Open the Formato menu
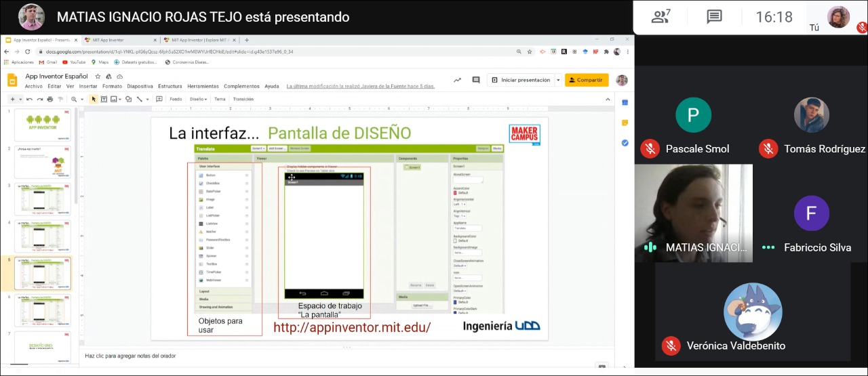 [x=112, y=87]
